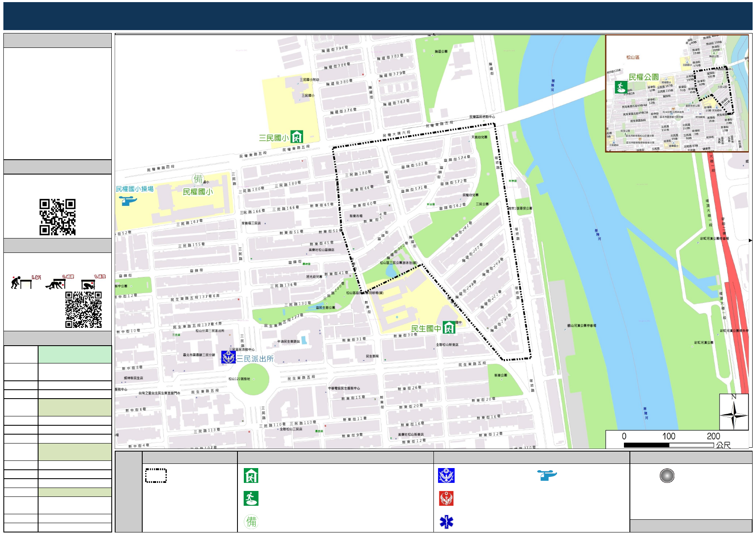Click the dark blue title banner

(x=378, y=16)
